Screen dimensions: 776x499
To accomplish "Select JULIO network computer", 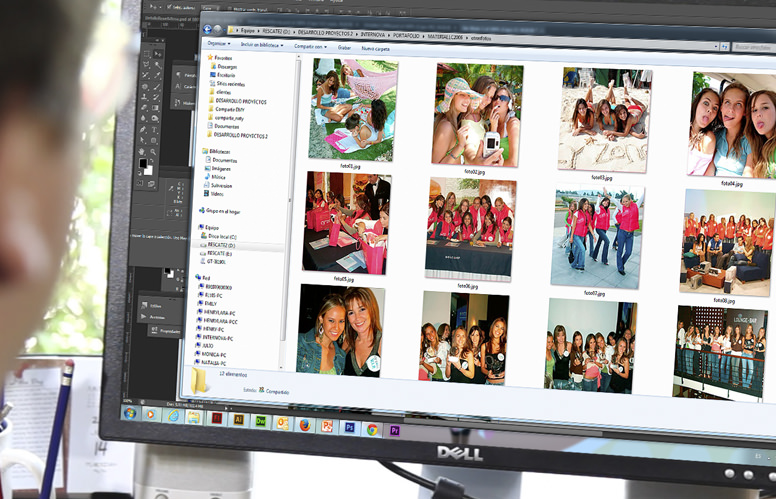I will coord(205,346).
